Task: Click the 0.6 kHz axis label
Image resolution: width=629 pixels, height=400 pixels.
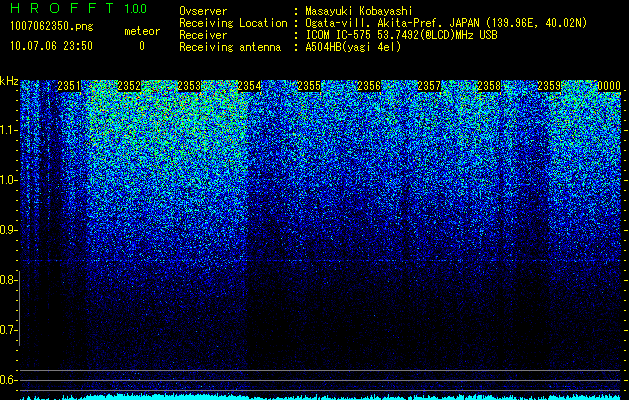Action: [7, 380]
